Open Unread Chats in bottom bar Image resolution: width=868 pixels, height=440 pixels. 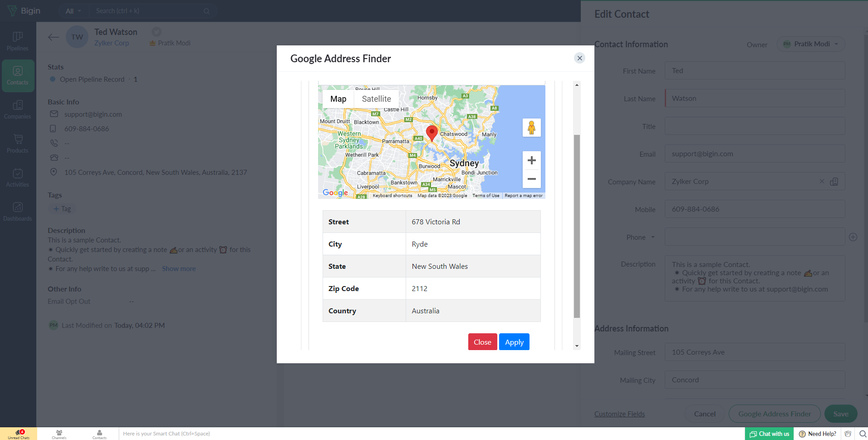pyautogui.click(x=19, y=434)
